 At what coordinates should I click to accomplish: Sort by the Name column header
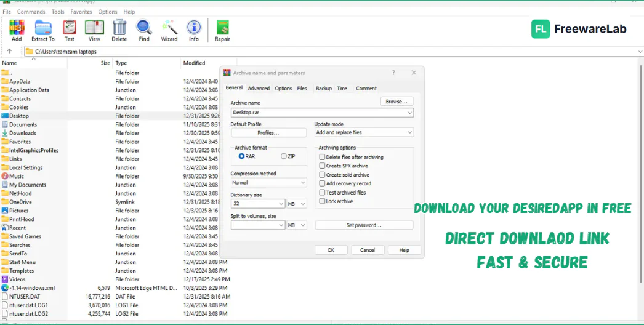click(9, 63)
